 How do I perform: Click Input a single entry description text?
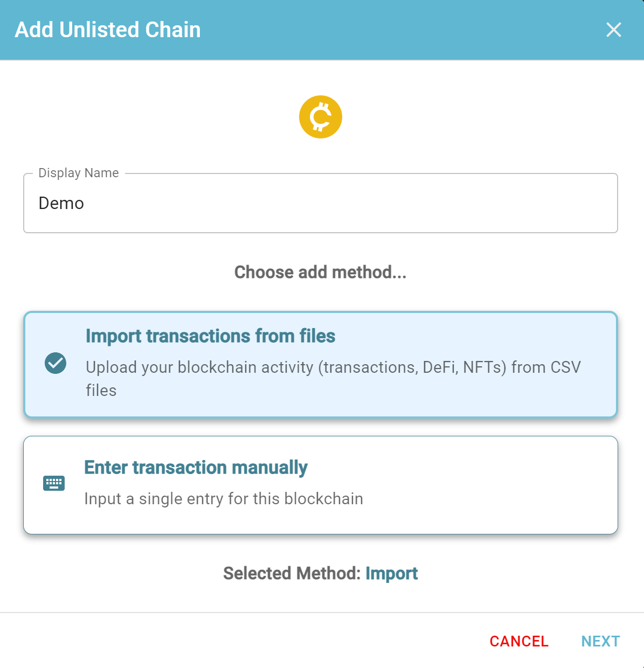coord(224,499)
